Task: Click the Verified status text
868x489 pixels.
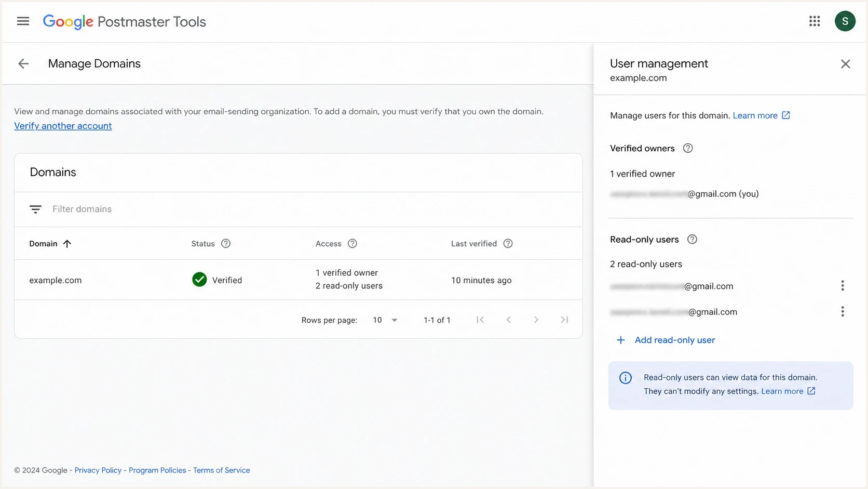Action: coord(227,280)
